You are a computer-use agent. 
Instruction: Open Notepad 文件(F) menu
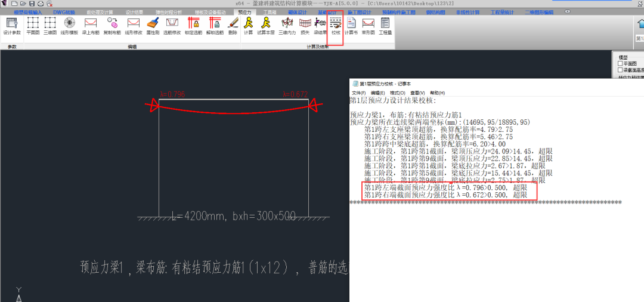point(360,93)
